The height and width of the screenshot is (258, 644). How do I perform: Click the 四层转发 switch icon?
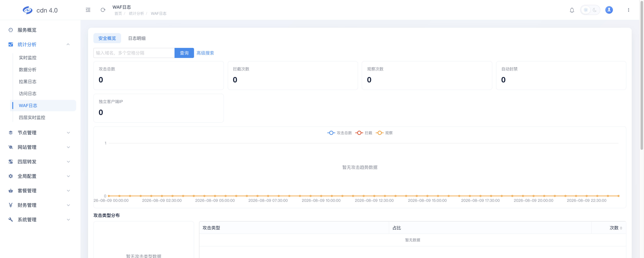point(11,162)
